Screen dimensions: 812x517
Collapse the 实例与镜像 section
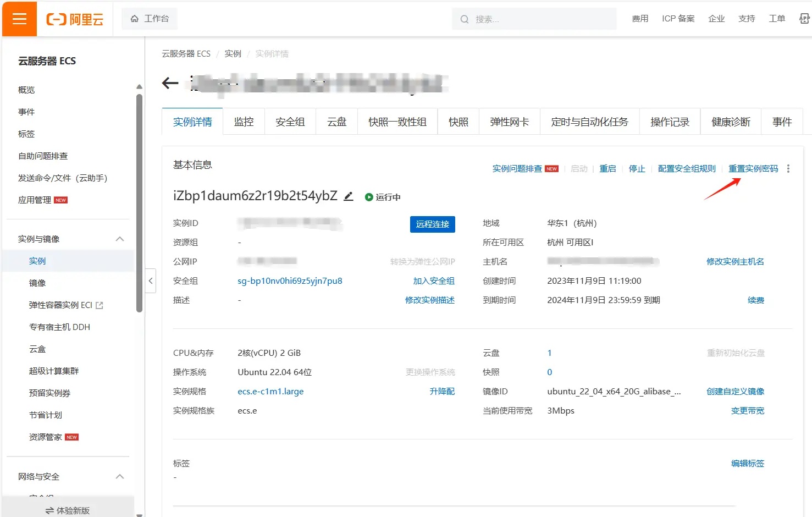120,239
